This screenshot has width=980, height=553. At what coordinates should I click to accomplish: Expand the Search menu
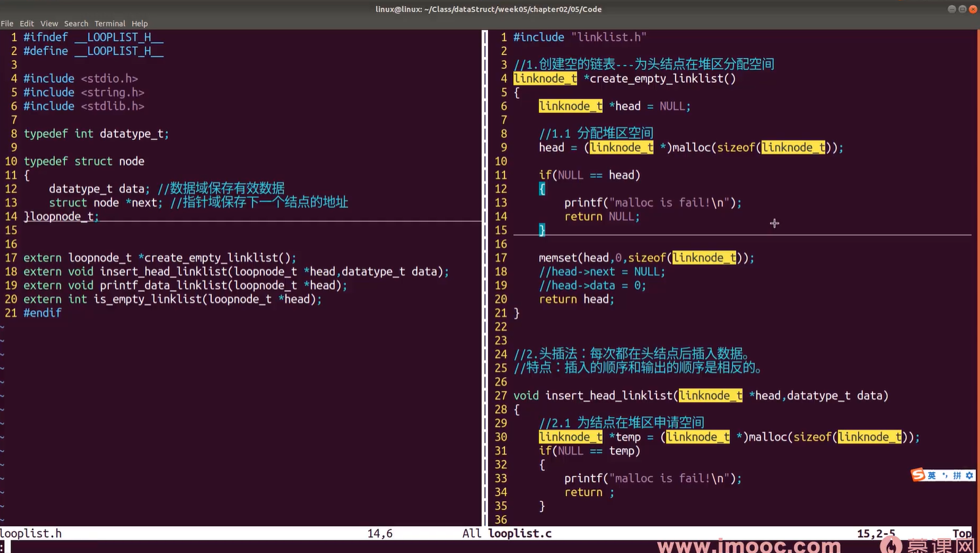pos(76,24)
